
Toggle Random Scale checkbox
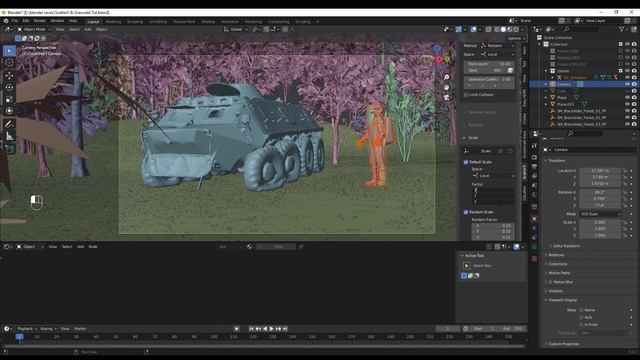tap(466, 212)
